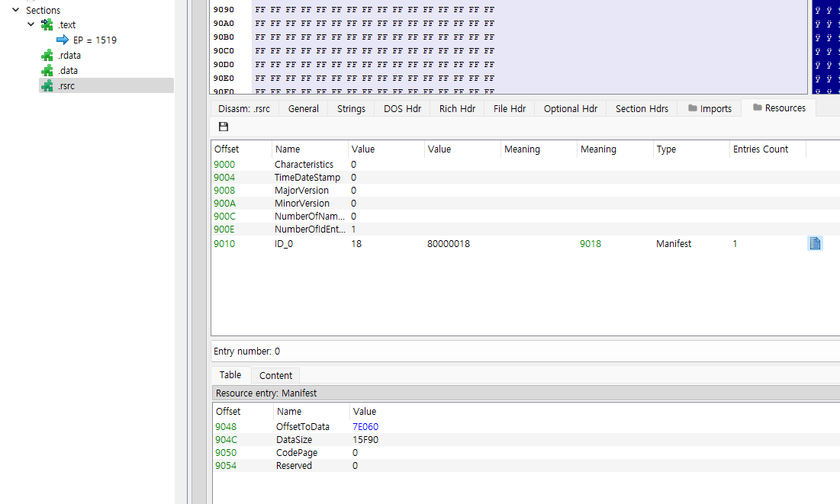Screen dimensions: 840x504
Task: Click the OffsetToData name cell
Action: (x=303, y=427)
